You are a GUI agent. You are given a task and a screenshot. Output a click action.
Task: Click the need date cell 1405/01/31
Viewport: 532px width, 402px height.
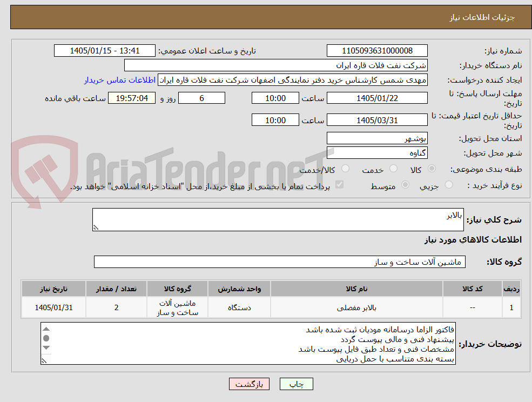(53, 307)
